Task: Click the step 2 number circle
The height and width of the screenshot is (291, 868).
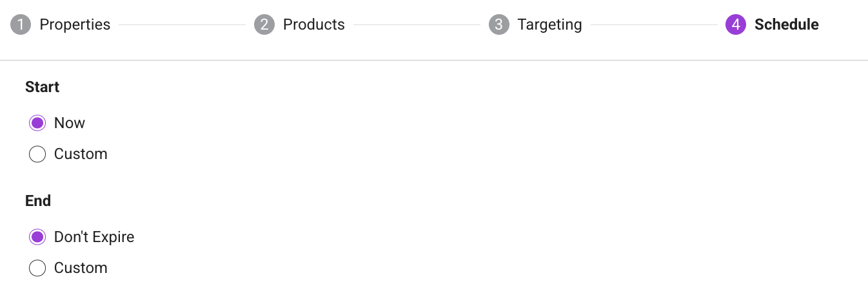Action: (264, 25)
